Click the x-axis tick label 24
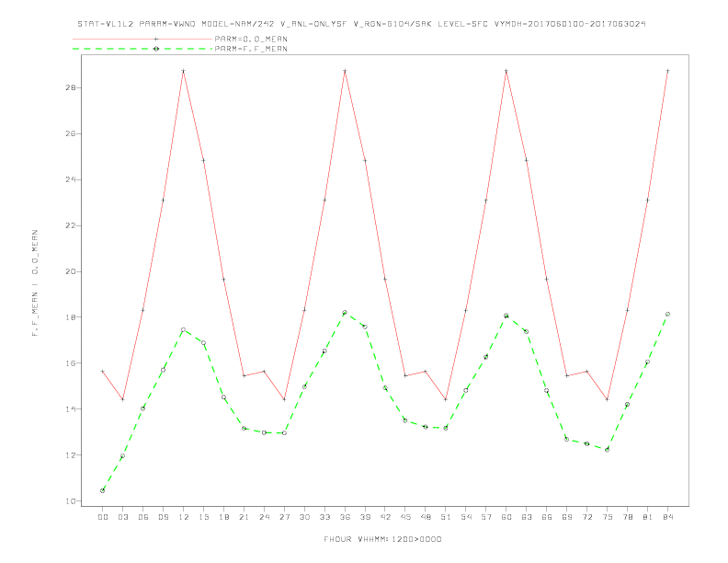This screenshot has height=563, width=728. coord(264,517)
